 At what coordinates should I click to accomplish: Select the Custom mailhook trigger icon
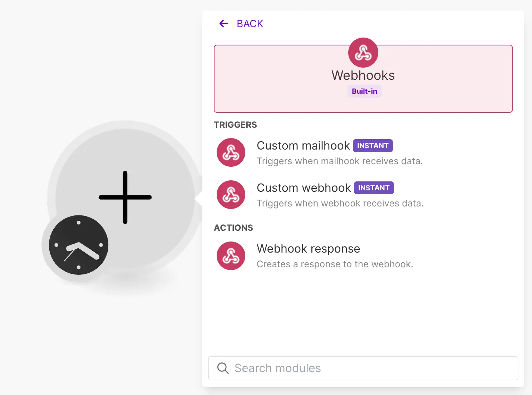231,152
